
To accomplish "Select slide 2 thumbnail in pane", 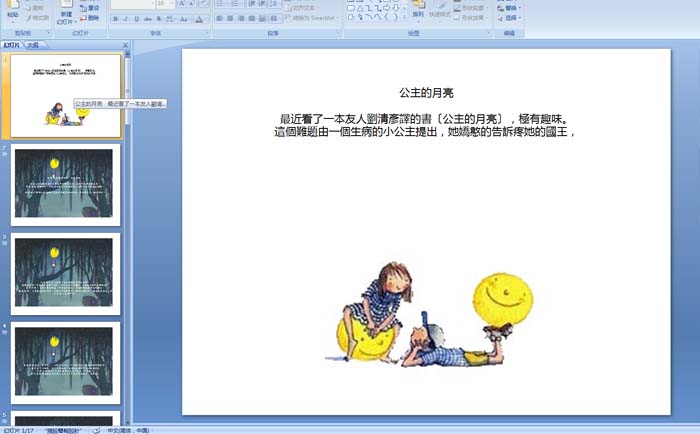I will pos(66,184).
